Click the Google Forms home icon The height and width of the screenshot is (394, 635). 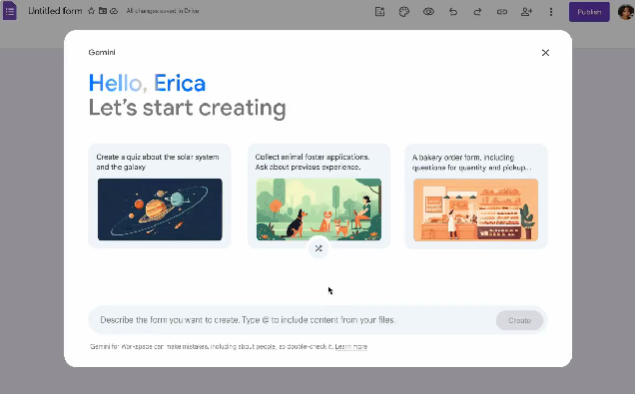[x=10, y=11]
